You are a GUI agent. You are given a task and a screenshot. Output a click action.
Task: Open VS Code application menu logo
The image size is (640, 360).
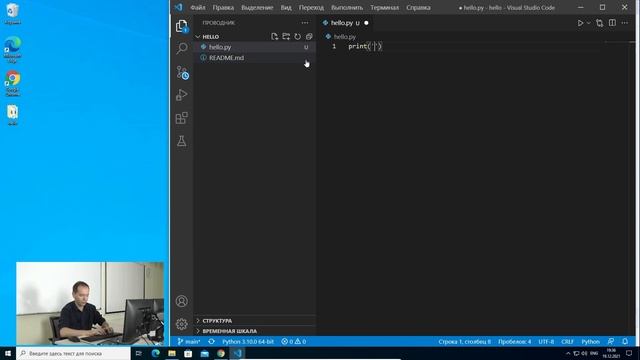179,7
